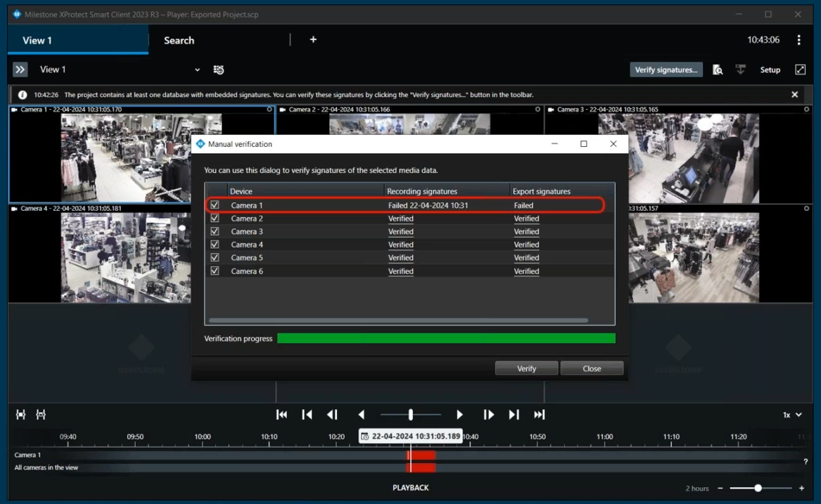Jump to first recording in sequence
The image size is (821, 504).
click(x=281, y=415)
